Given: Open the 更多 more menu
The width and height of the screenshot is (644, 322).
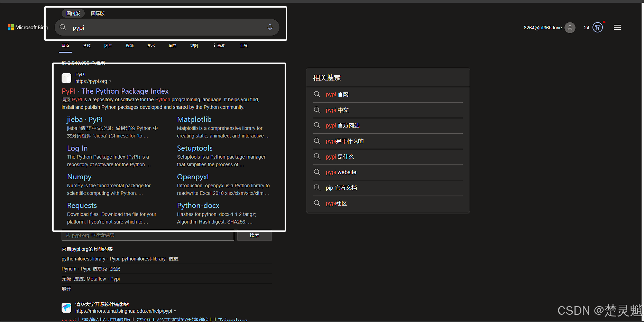Looking at the screenshot, I should 219,46.
